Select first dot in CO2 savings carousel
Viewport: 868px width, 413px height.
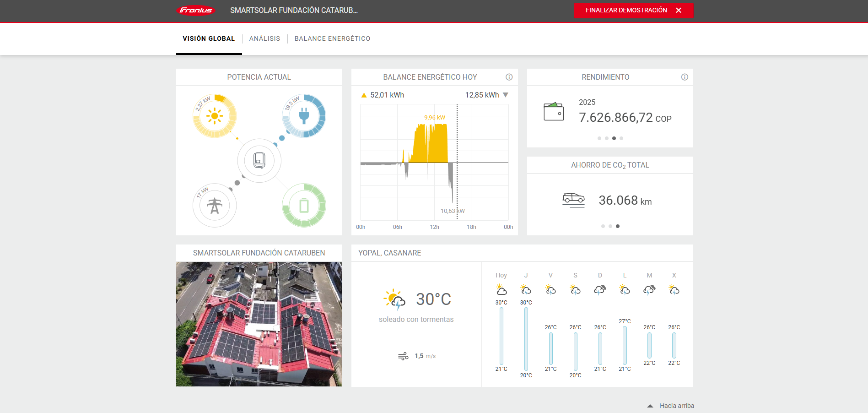(x=603, y=226)
